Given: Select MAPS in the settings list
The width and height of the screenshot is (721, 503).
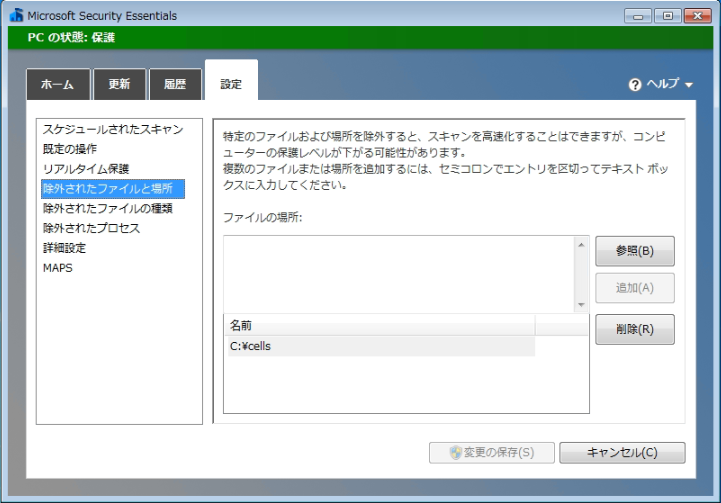Looking at the screenshot, I should tap(57, 268).
